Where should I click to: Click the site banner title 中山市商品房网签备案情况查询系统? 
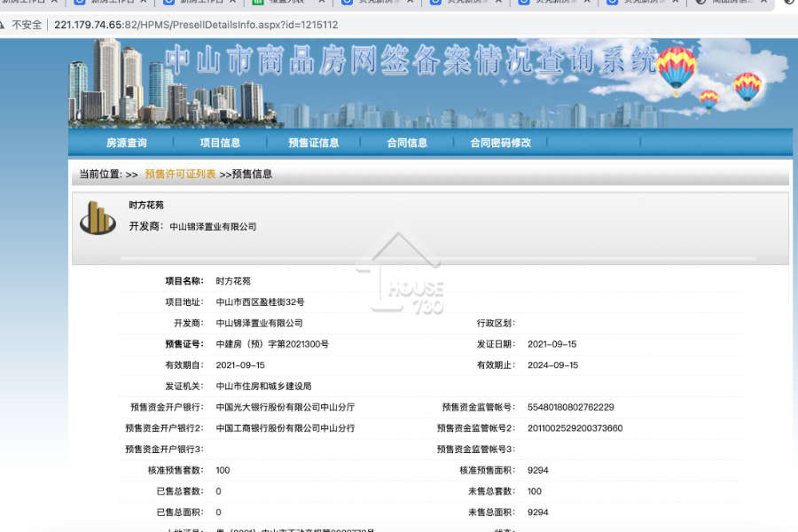(x=411, y=59)
